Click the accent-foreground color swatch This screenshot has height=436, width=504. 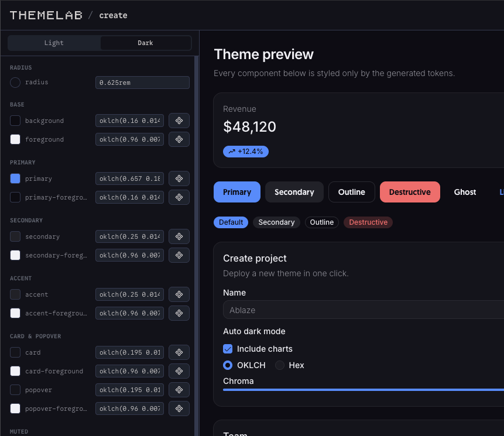tap(15, 313)
